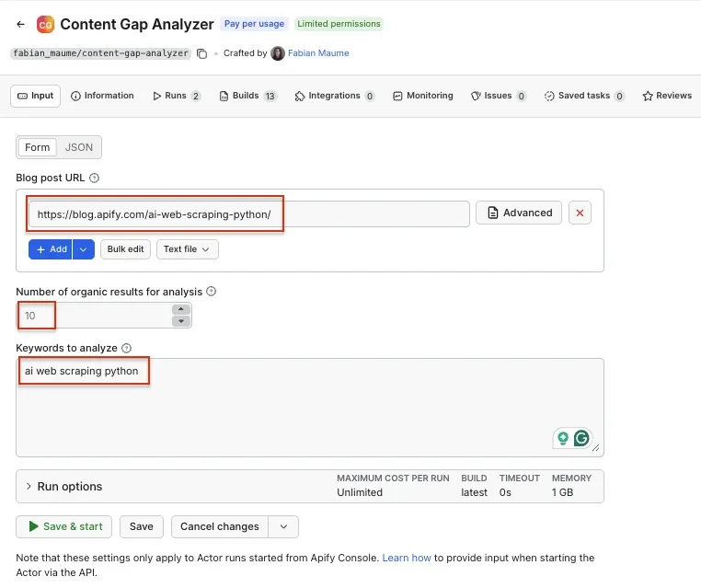This screenshot has width=701, height=588.
Task: Open Fabian Maume's profile link
Action: [x=318, y=53]
